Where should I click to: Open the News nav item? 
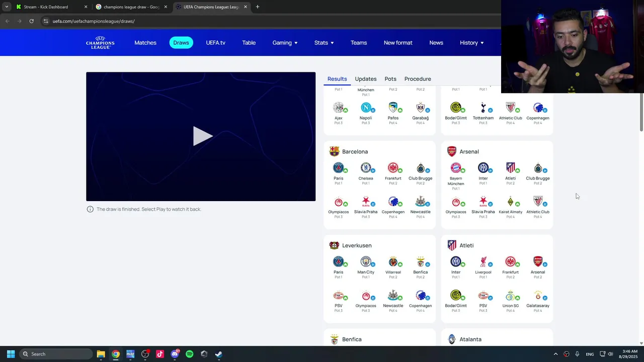point(436,43)
